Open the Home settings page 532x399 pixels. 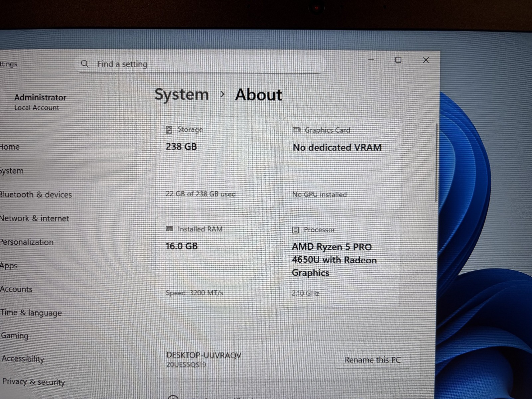10,147
